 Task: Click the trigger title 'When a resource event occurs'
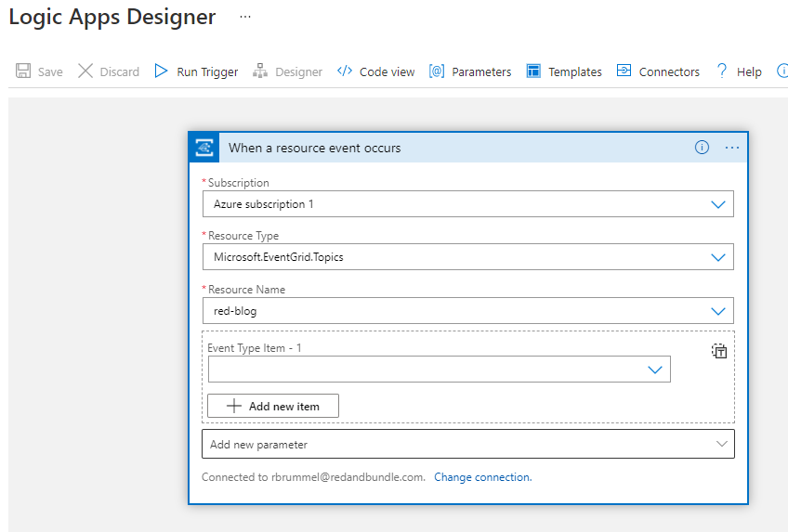point(315,148)
